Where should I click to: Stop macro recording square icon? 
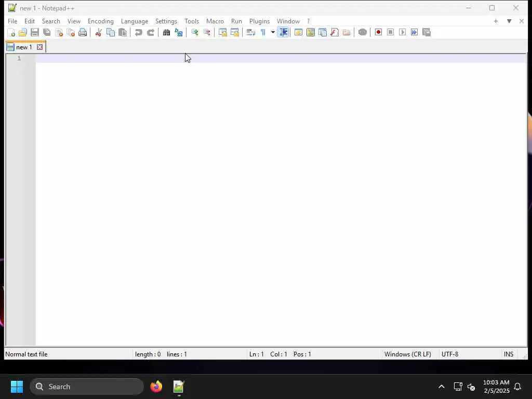(390, 32)
